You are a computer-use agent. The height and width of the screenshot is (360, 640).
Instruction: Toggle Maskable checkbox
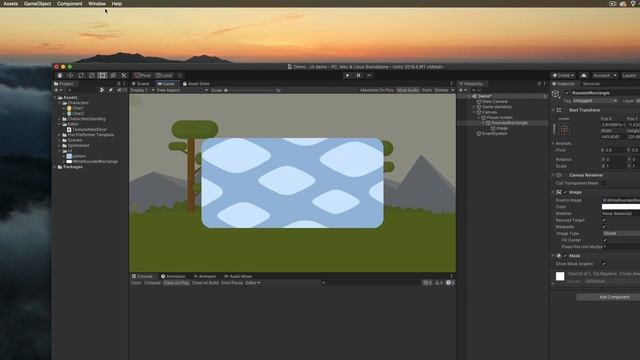[x=604, y=227]
